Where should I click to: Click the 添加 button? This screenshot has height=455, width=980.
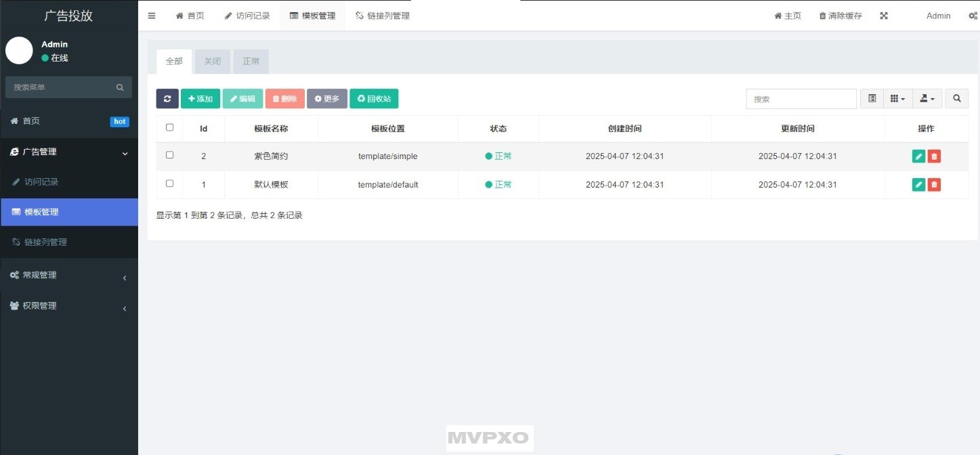point(200,99)
